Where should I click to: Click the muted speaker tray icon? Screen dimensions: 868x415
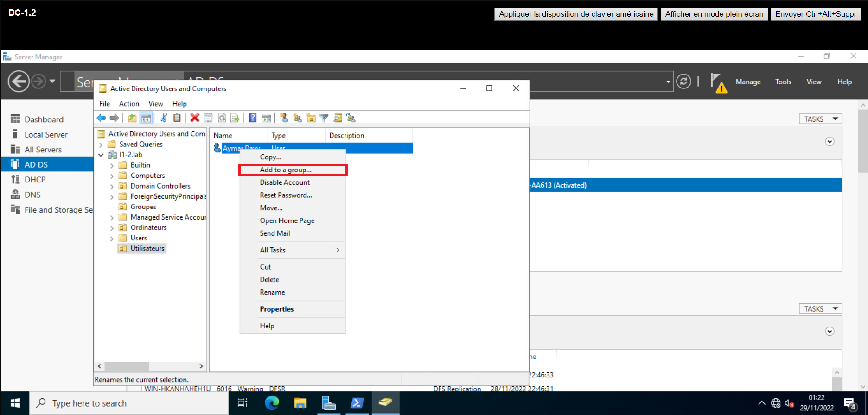tap(789, 403)
